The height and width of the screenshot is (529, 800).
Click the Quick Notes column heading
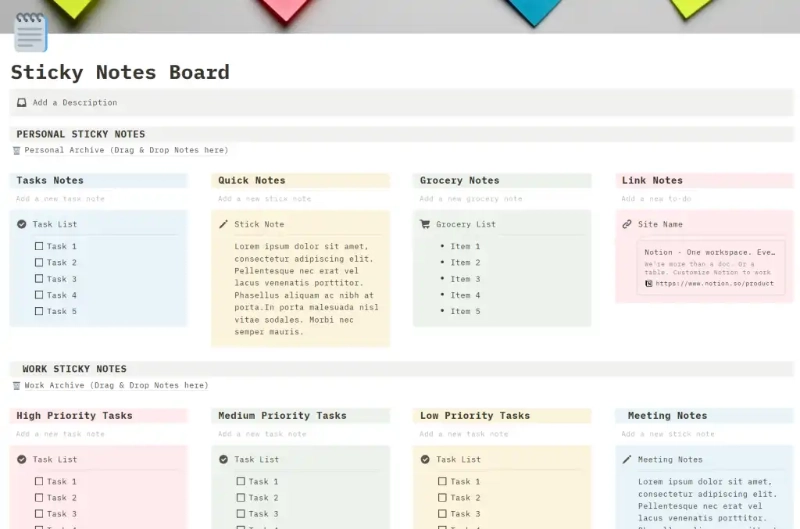pos(252,181)
